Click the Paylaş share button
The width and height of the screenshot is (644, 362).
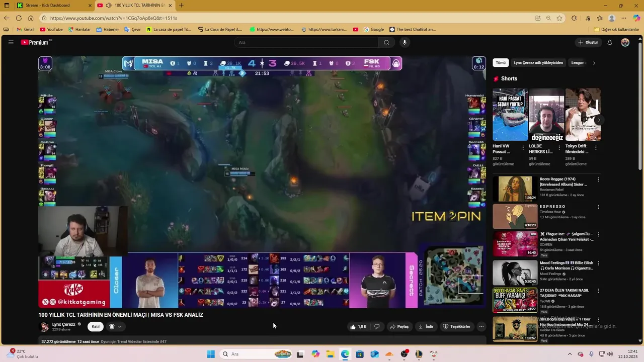pos(399,326)
